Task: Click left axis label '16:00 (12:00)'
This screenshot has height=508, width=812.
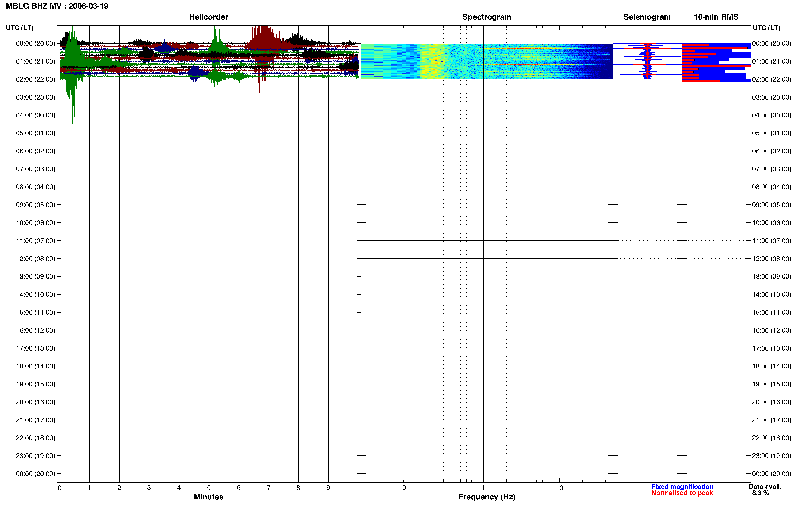Action: (36, 330)
